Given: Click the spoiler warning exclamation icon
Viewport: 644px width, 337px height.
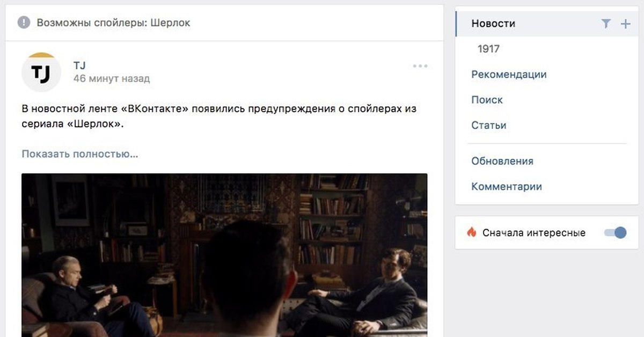Looking at the screenshot, I should point(24,23).
